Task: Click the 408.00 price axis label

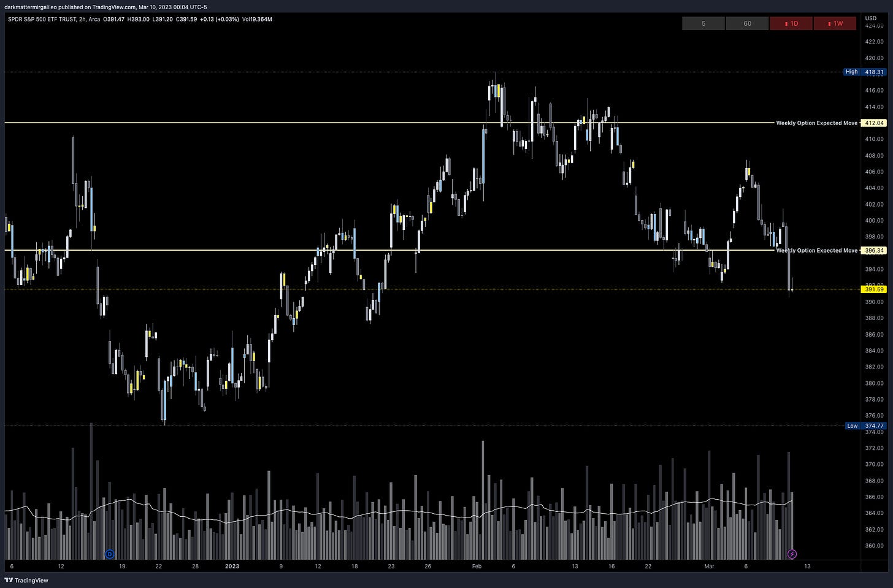Action: point(874,156)
